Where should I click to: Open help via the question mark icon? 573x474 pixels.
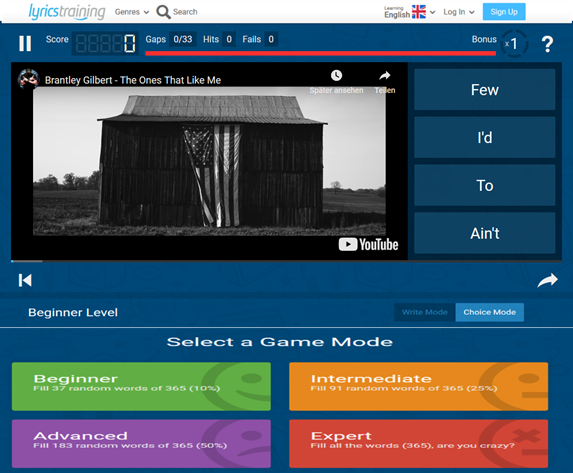[547, 44]
